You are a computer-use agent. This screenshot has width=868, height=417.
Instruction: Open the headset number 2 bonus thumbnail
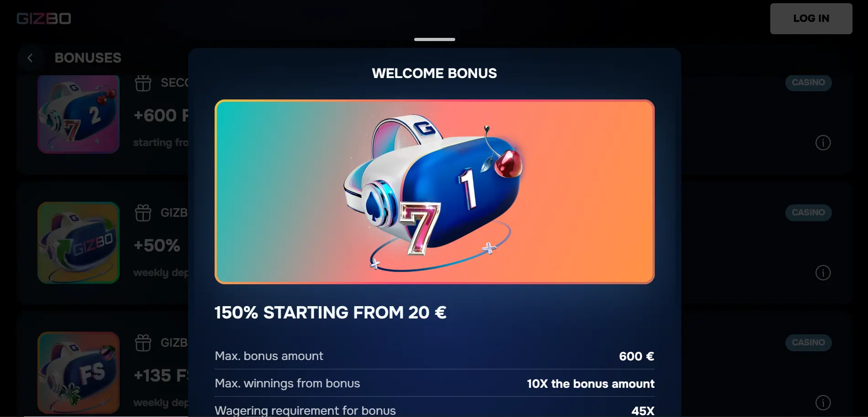click(x=79, y=114)
